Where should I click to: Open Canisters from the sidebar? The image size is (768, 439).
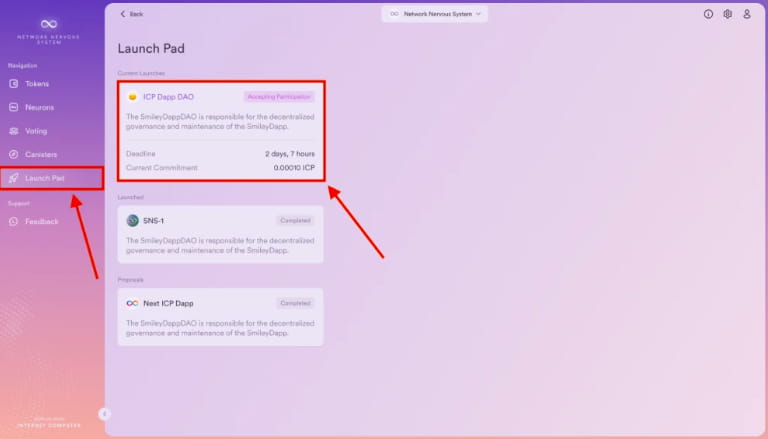click(41, 154)
